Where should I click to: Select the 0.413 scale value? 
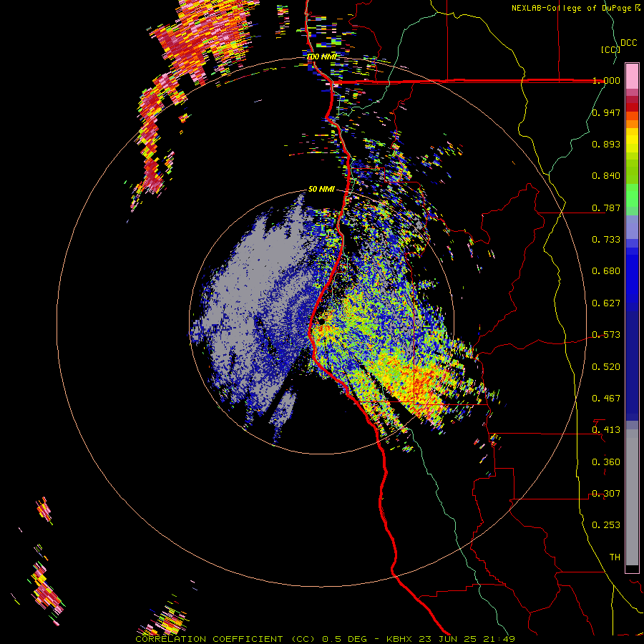click(606, 430)
